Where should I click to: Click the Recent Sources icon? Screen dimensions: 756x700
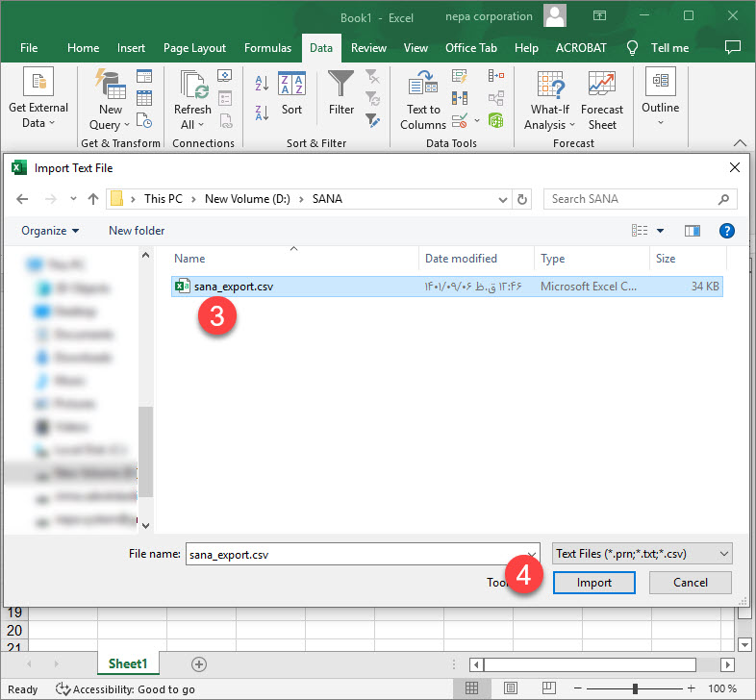click(144, 120)
